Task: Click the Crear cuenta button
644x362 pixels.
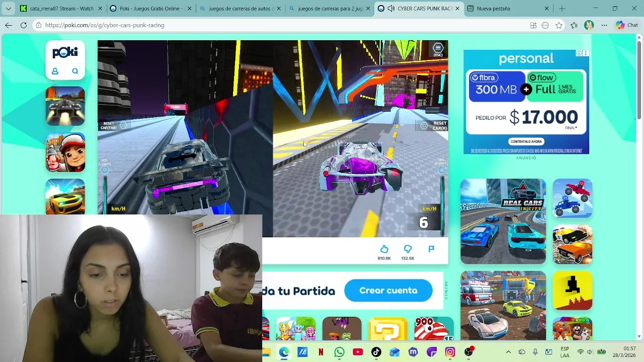Action: 388,291
